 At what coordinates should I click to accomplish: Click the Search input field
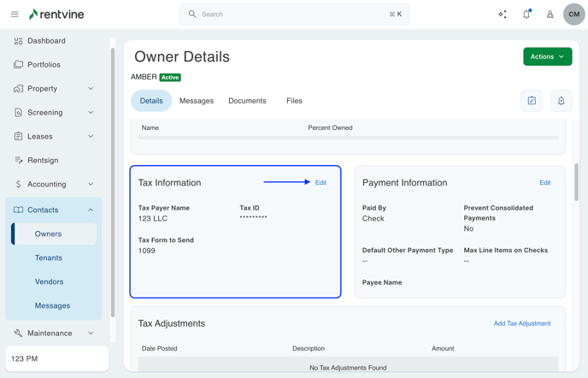click(x=294, y=15)
